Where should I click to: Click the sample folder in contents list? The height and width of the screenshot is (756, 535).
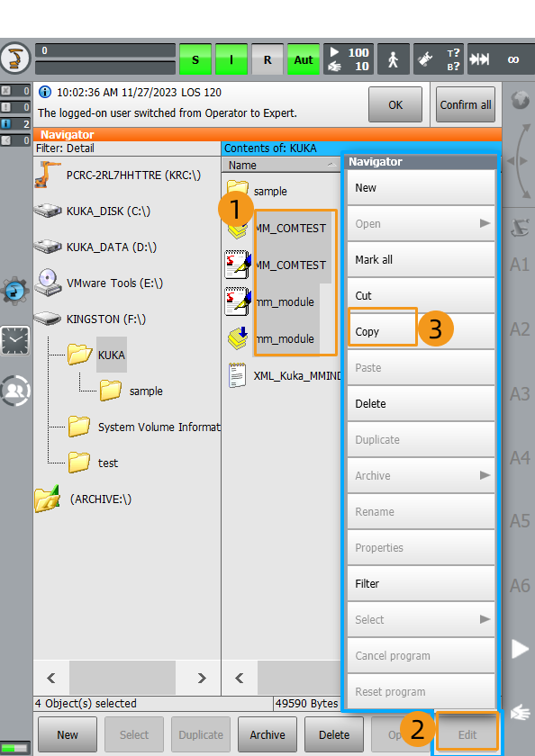257,191
